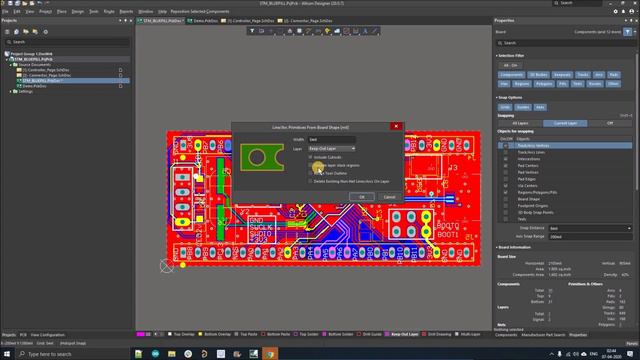Open the Align objects tool in Active Bar
The image size is (640, 360).
290,31
